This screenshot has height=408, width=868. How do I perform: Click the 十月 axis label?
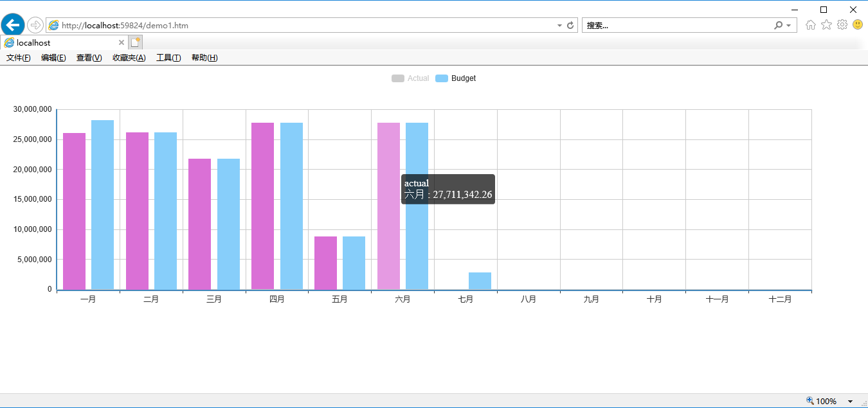[x=654, y=299]
